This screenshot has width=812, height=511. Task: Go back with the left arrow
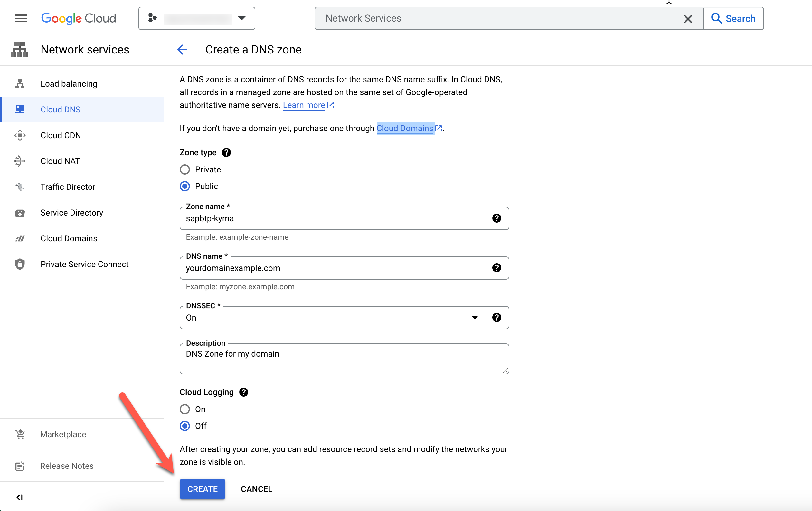[183, 50]
